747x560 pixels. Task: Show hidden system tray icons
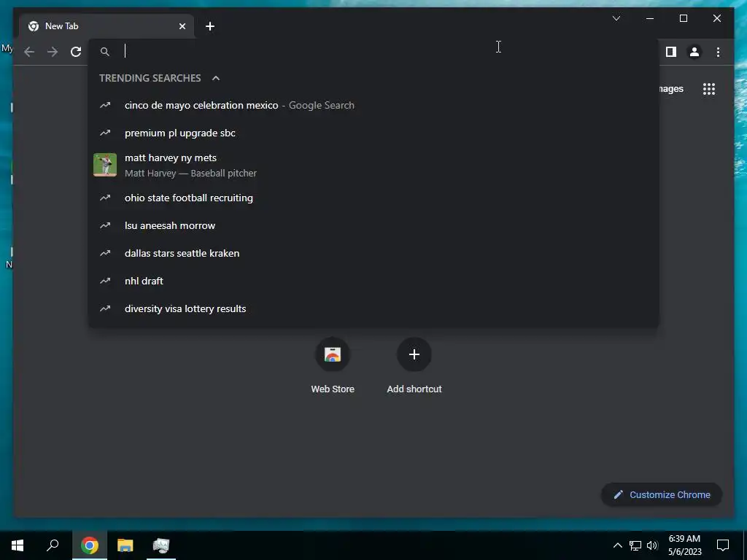(x=617, y=545)
